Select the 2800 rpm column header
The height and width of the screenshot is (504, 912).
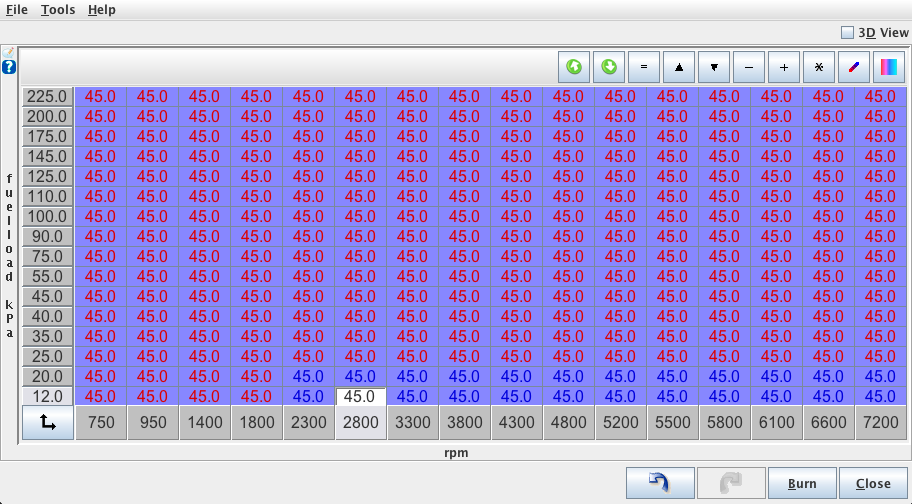click(360, 423)
